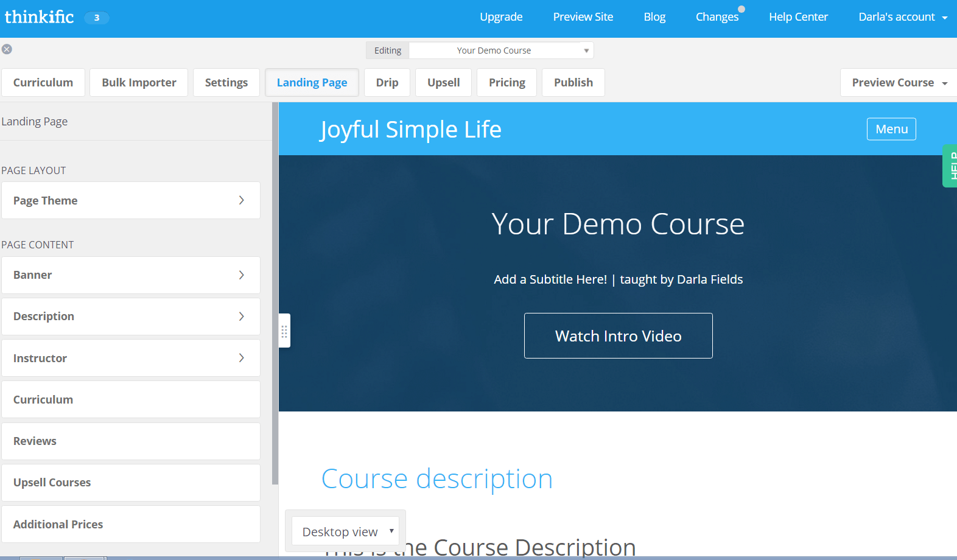
Task: Open the Description section chevron
Action: click(x=241, y=317)
